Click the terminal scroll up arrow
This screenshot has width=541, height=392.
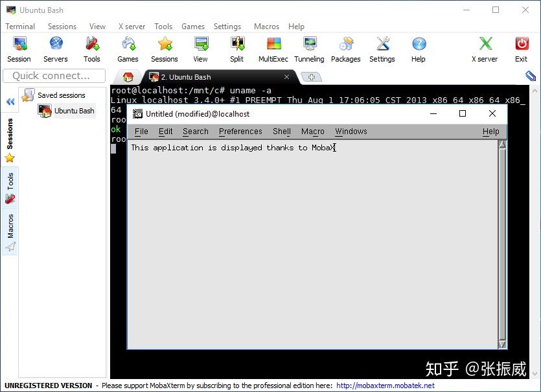(x=535, y=91)
